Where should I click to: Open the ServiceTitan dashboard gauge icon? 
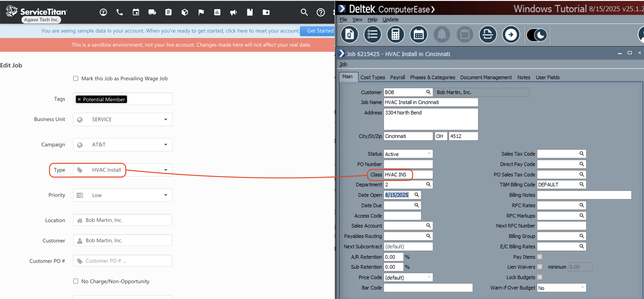[x=103, y=12]
